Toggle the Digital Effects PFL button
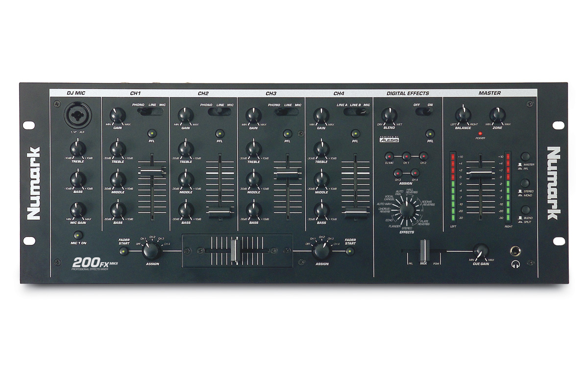The width and height of the screenshot is (588, 368). (x=431, y=133)
